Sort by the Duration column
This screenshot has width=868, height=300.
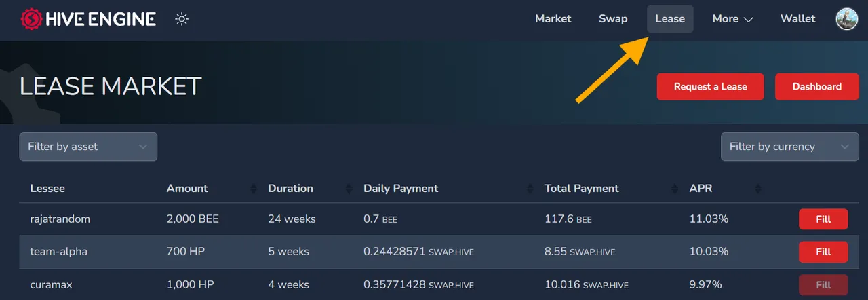pos(290,189)
